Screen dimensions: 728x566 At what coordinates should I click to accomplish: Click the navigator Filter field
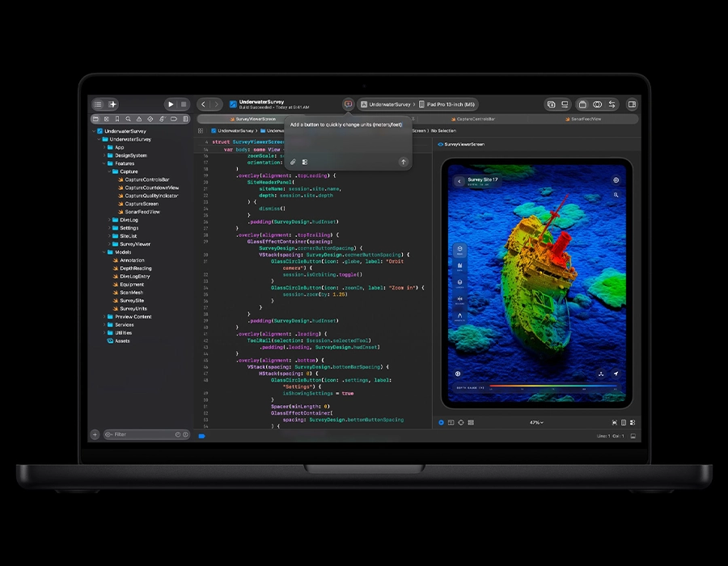(146, 435)
